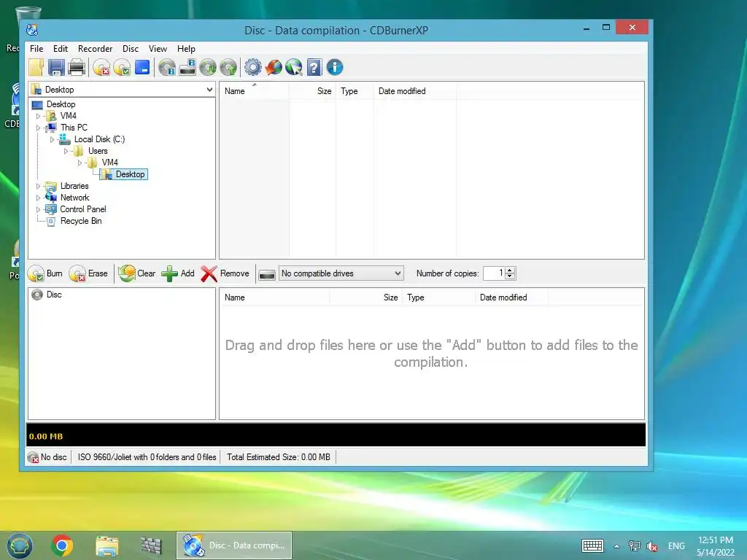Open About via the blue info icon
747x560 pixels.
click(x=335, y=68)
